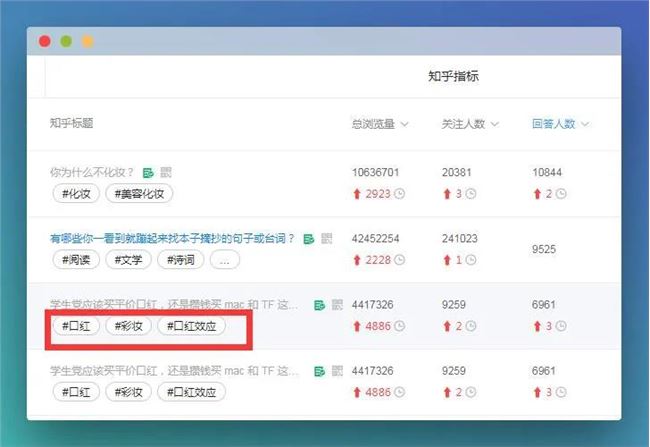Select the #文学 tag
Image resolution: width=650 pixels, height=447 pixels.
pos(129,260)
